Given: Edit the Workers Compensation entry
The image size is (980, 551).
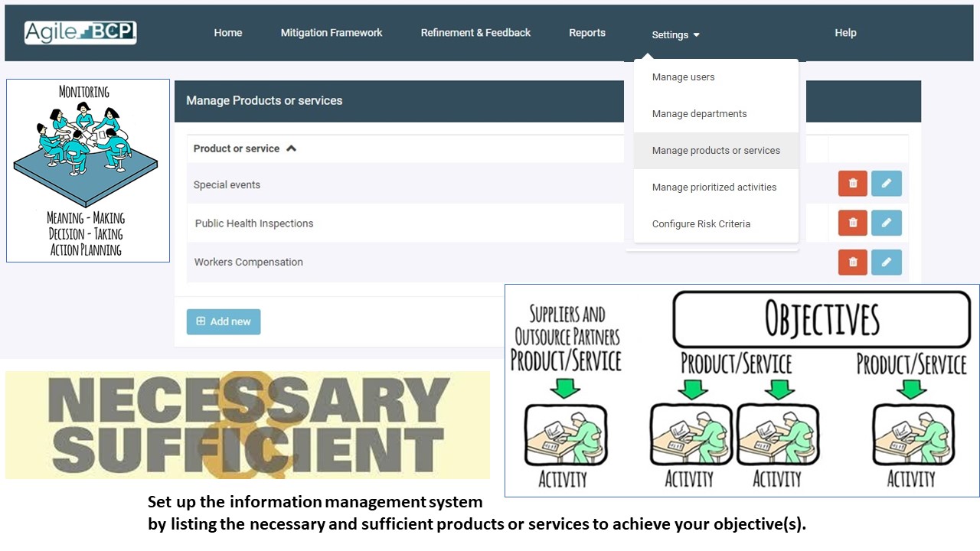Looking at the screenshot, I should point(886,262).
